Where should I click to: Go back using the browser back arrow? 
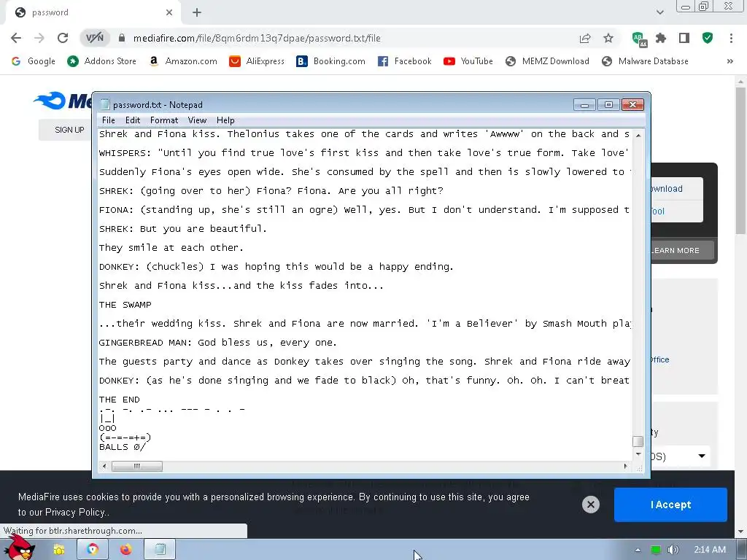point(16,38)
